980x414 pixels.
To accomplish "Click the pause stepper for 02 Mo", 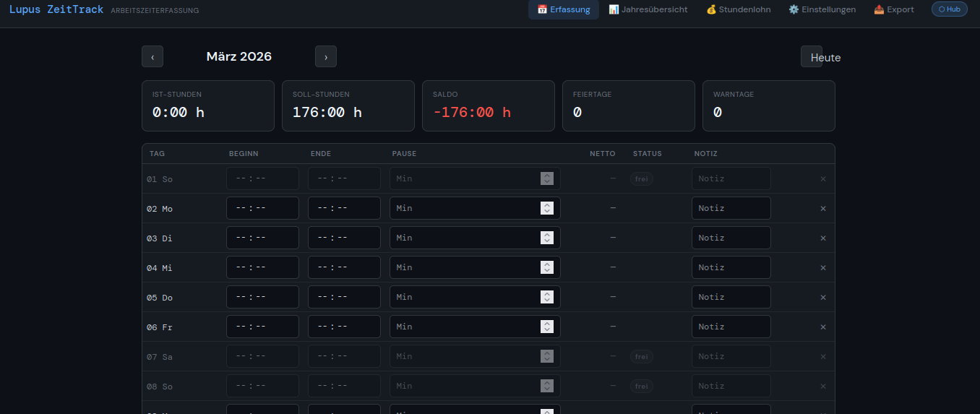I will coord(547,208).
